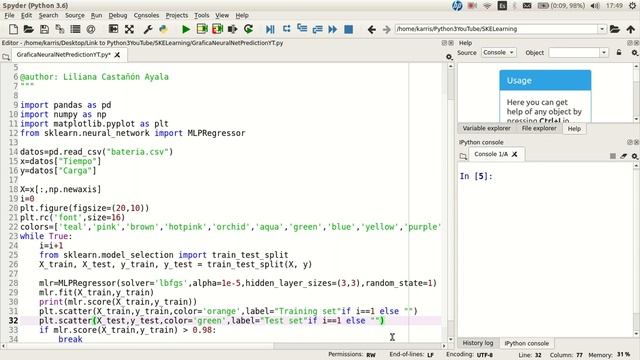The height and width of the screenshot is (360, 640).
Task: Clear console with the eraser icon
Action: (624, 156)
